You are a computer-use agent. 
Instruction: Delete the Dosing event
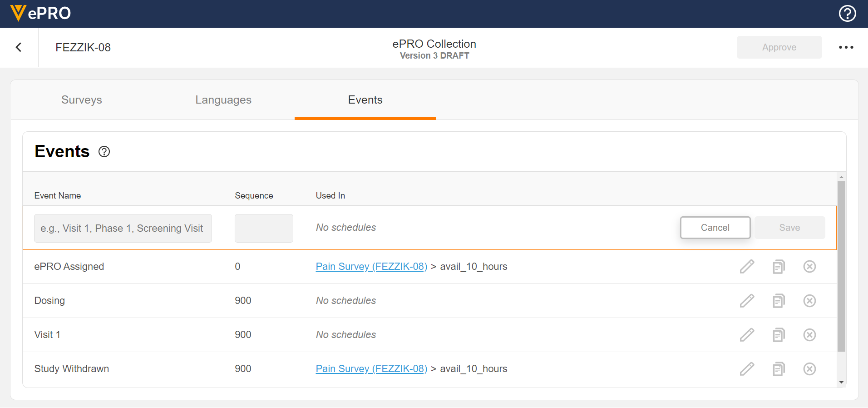[809, 301]
